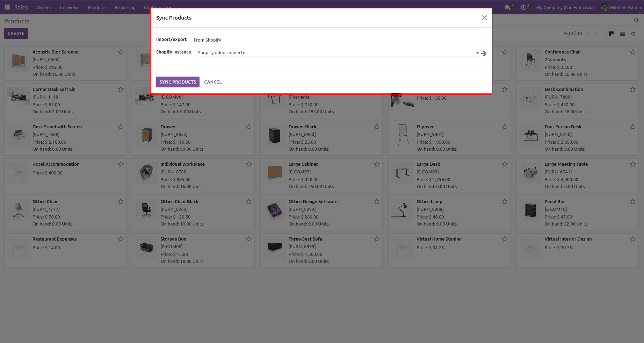Open the Large Cabinet thumbnail
The height and width of the screenshot is (343, 644).
tap(275, 172)
